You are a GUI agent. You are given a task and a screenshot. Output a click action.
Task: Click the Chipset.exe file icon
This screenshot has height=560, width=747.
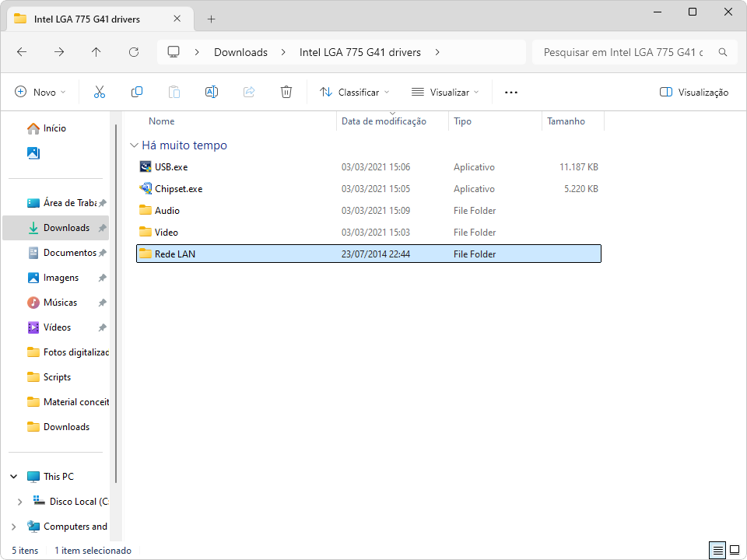146,188
